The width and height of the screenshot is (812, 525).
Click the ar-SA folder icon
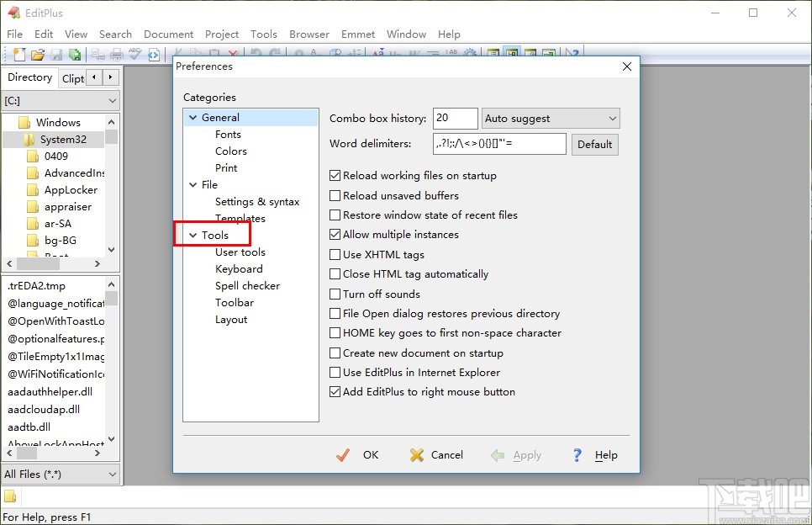[32, 224]
